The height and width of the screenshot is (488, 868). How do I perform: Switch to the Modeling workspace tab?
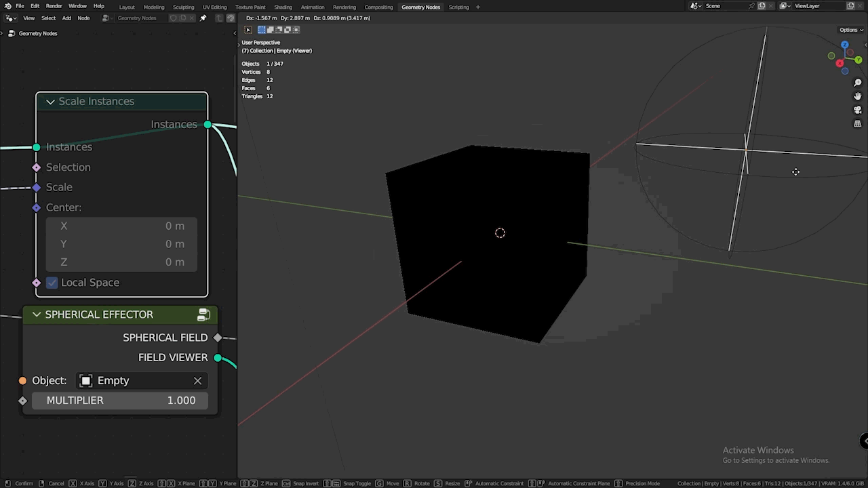point(154,7)
